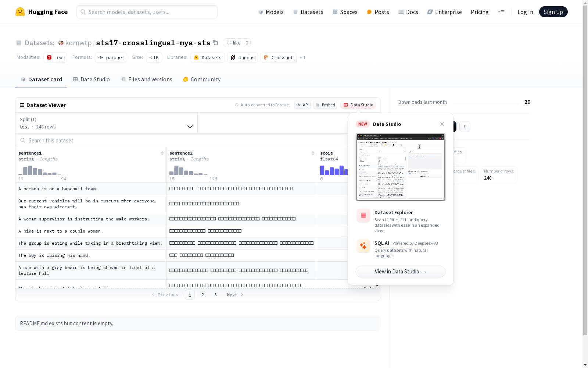This screenshot has height=368, width=588.
Task: Click the Log In link
Action: coord(525,12)
